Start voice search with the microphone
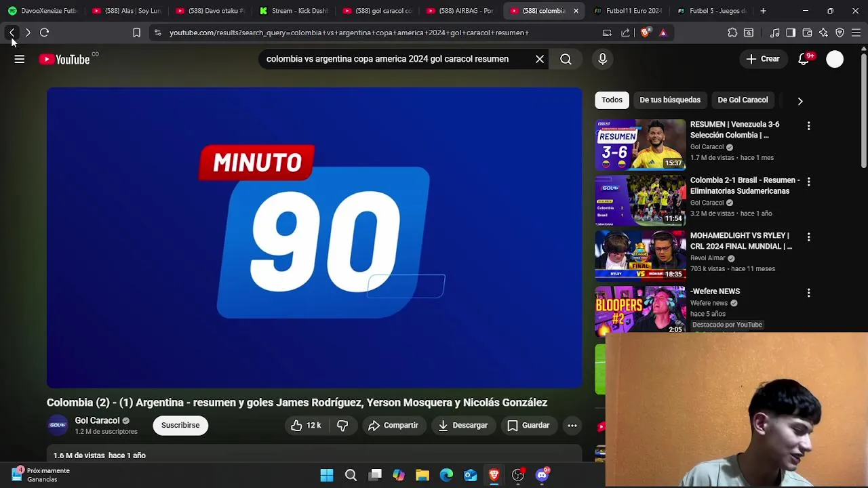This screenshot has width=868, height=488. [602, 59]
